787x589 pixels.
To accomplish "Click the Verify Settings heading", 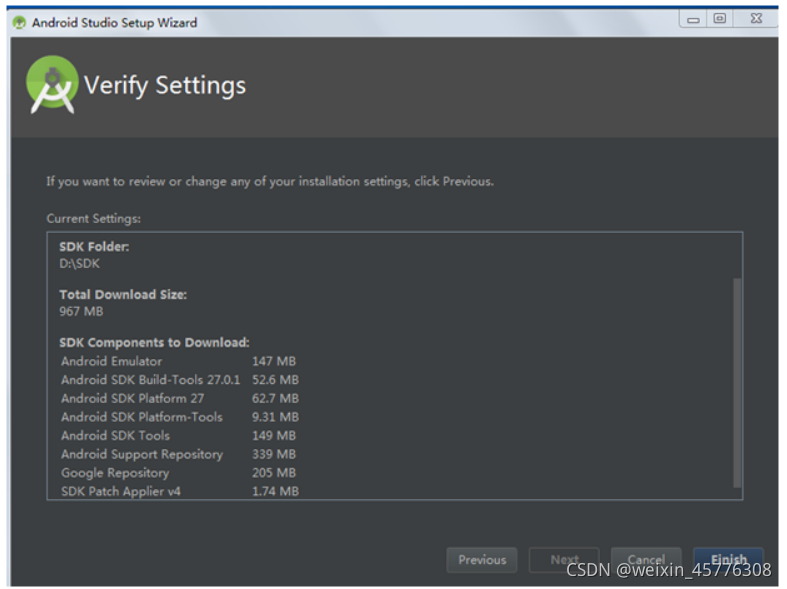I will click(x=165, y=85).
